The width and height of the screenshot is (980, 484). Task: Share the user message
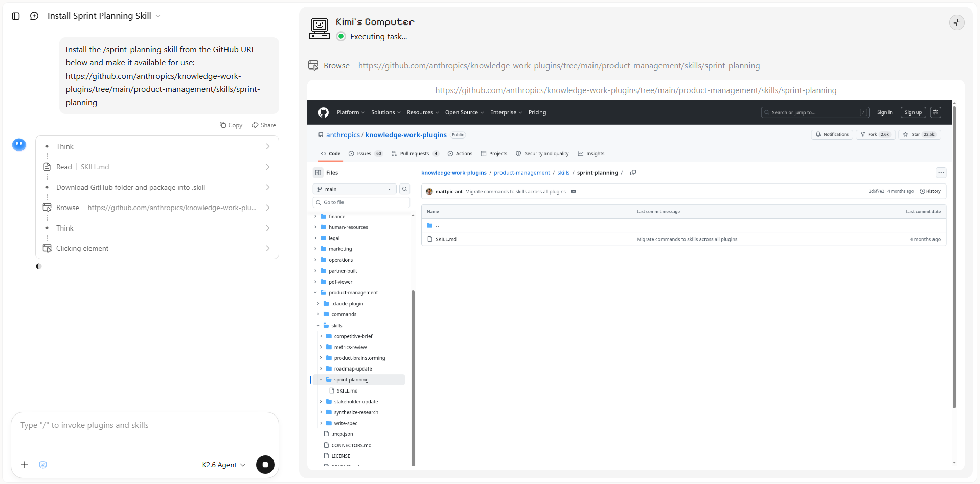click(264, 125)
